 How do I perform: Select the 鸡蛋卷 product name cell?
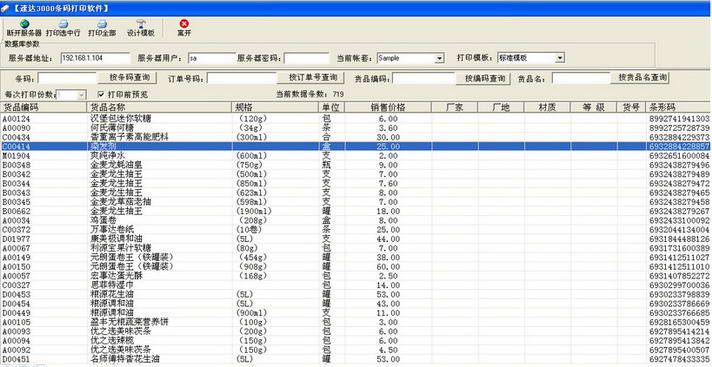[x=103, y=220]
